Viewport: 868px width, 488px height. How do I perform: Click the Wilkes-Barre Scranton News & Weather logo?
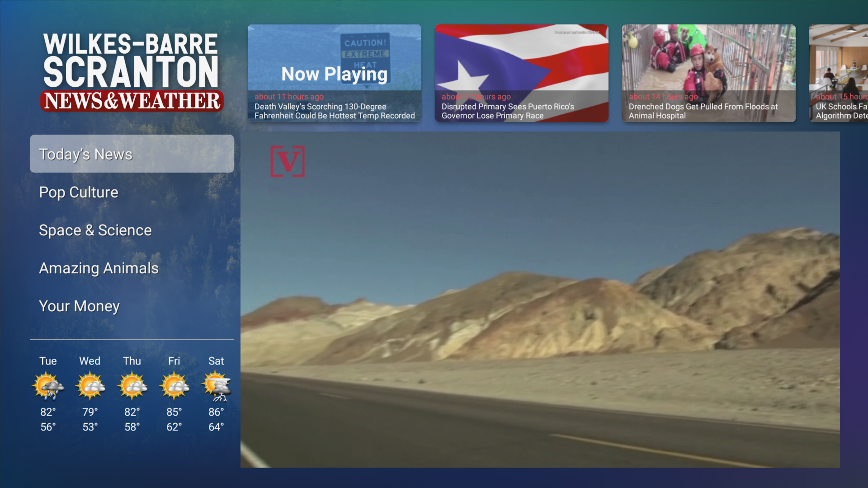coord(132,70)
